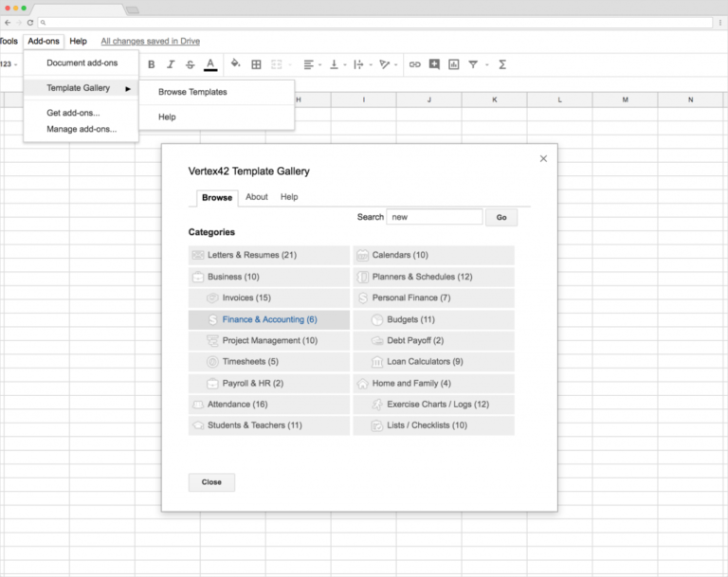This screenshot has height=577, width=728.
Task: Open Timesheets (5) category
Action: [269, 362]
